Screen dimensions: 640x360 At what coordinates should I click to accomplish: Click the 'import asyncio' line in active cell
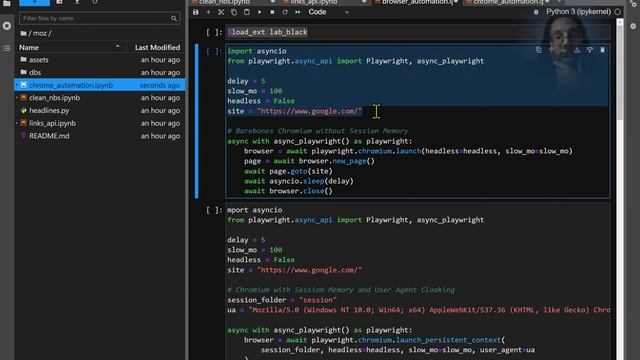257,51
